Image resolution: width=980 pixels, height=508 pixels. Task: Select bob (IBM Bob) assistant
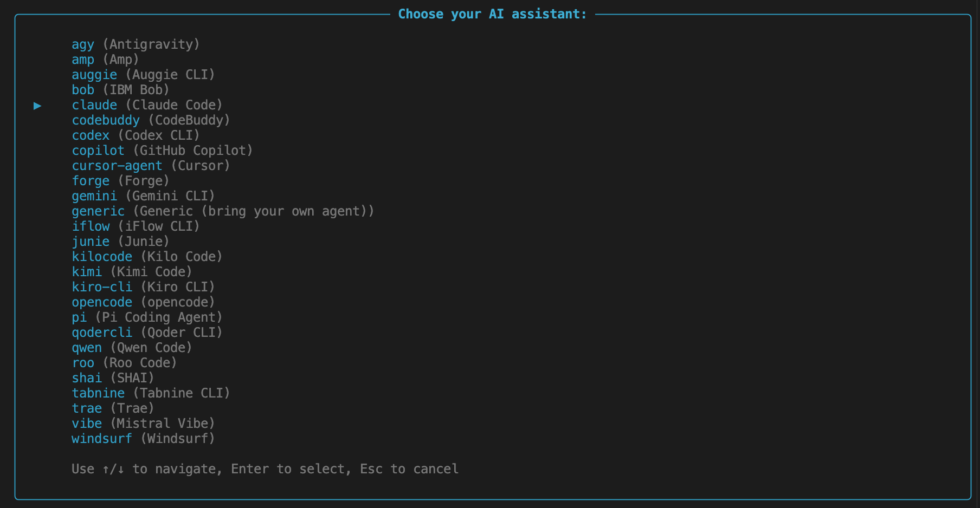120,90
